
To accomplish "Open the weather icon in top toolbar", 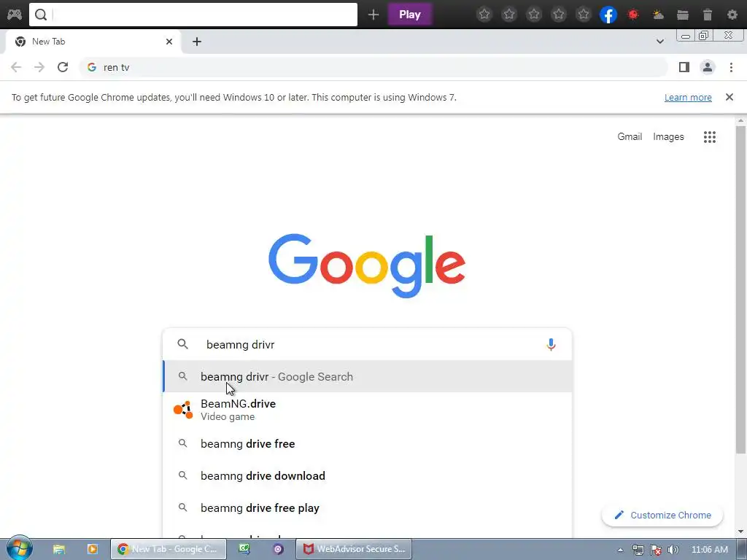I will click(658, 15).
